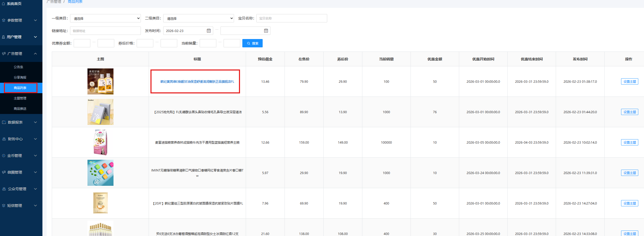Viewport: 644px width, 236px height.
Task: Click the calendar icon in start date field
Action: pos(209,31)
